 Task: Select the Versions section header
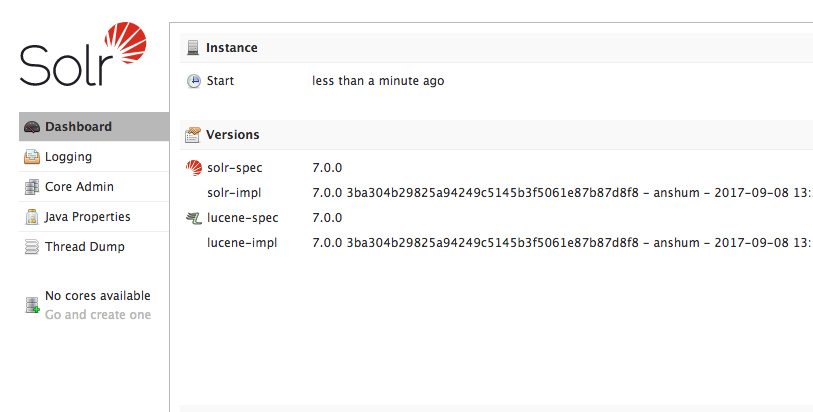232,135
